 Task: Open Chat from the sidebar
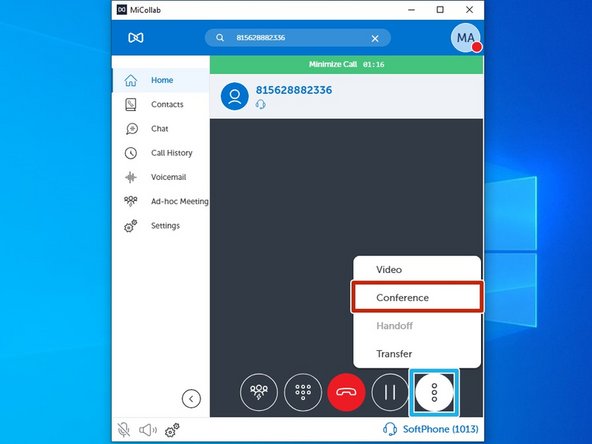[x=161, y=129]
